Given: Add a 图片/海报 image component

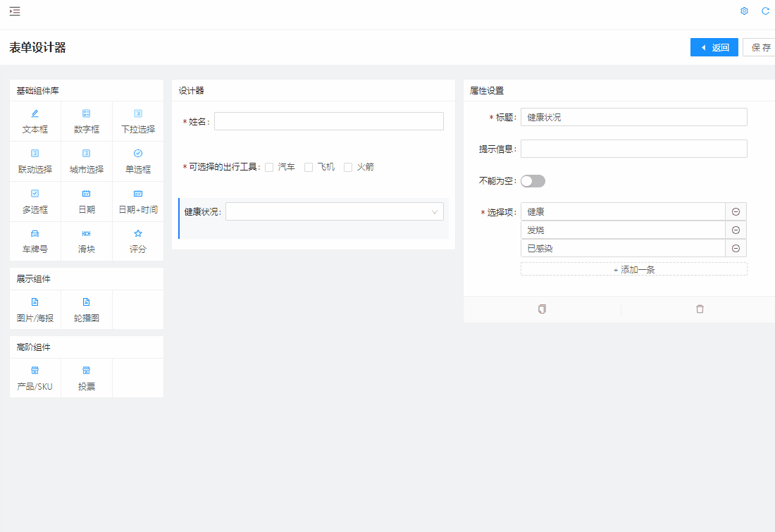Looking at the screenshot, I should [x=35, y=310].
